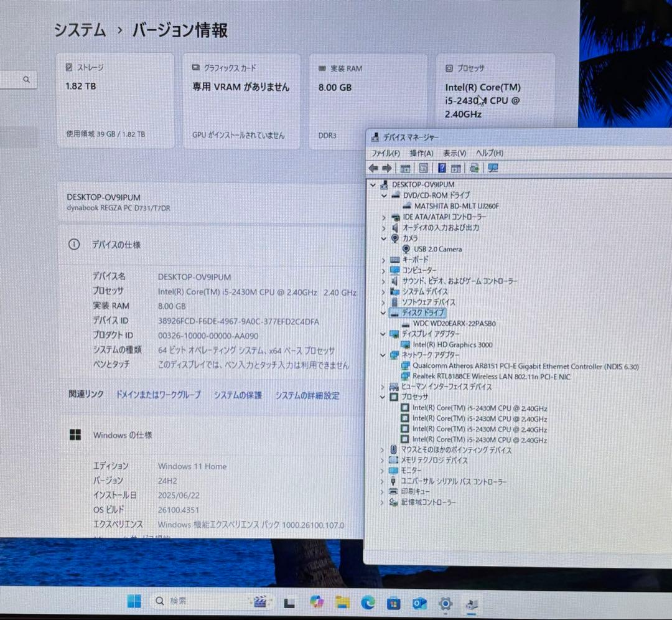The image size is (672, 620).
Task: Open the Microsoft Store icon on taskbar
Action: point(393,603)
